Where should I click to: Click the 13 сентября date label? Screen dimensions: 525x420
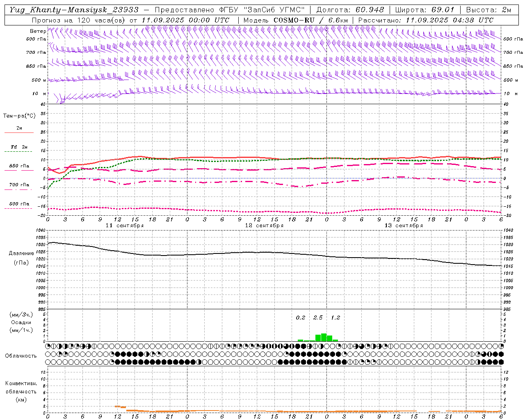(x=404, y=226)
